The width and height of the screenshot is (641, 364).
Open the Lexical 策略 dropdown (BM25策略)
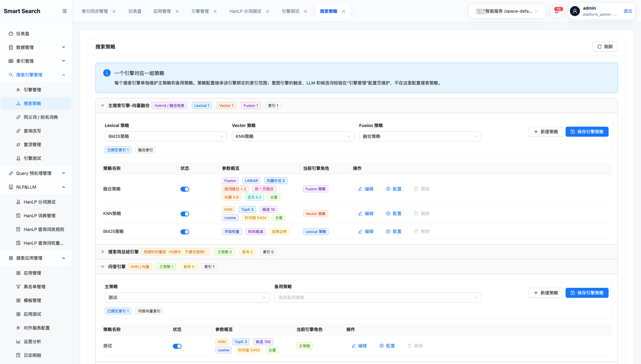(166, 136)
